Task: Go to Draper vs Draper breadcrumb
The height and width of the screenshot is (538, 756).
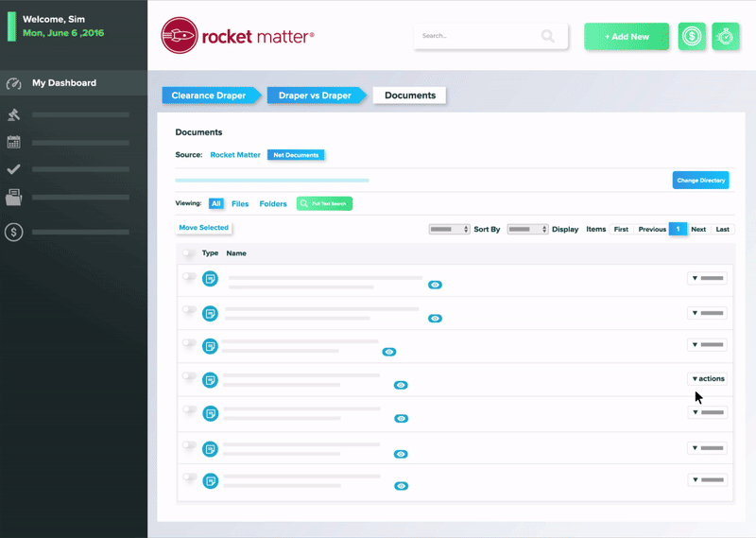Action: [x=316, y=95]
